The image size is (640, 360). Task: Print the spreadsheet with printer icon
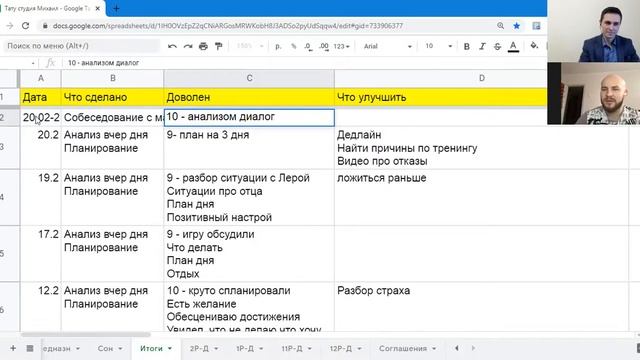point(203,46)
